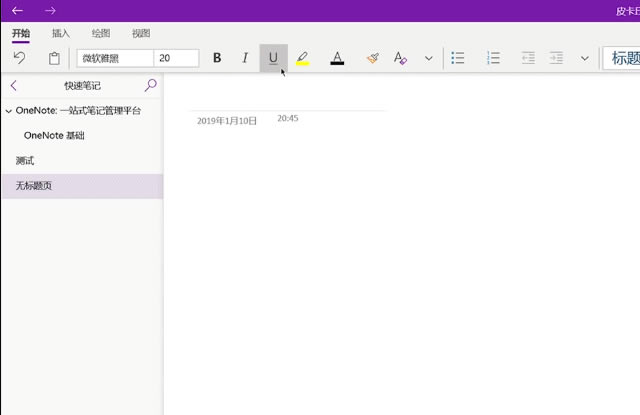
Task: Toggle underline formatting
Action: coord(273,58)
